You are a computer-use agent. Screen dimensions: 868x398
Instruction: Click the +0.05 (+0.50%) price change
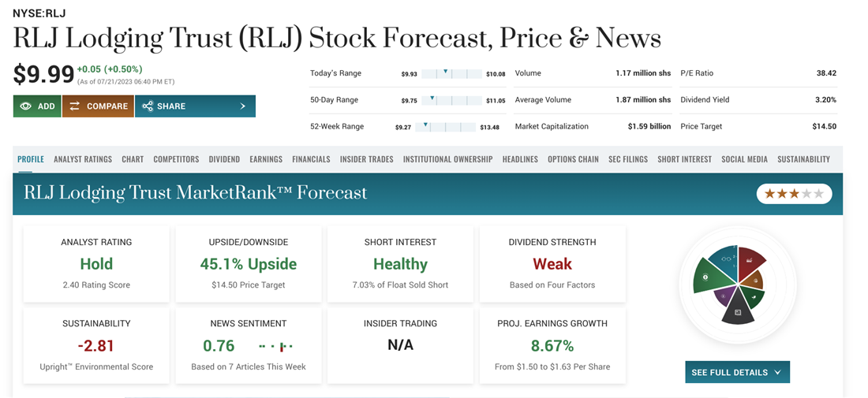pyautogui.click(x=110, y=69)
